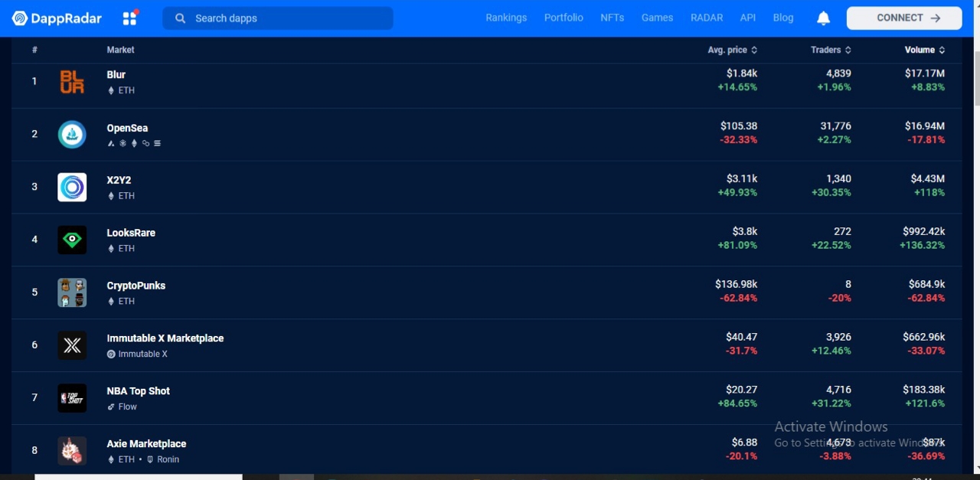
Task: Click the Blur marketplace logo
Action: (72, 82)
